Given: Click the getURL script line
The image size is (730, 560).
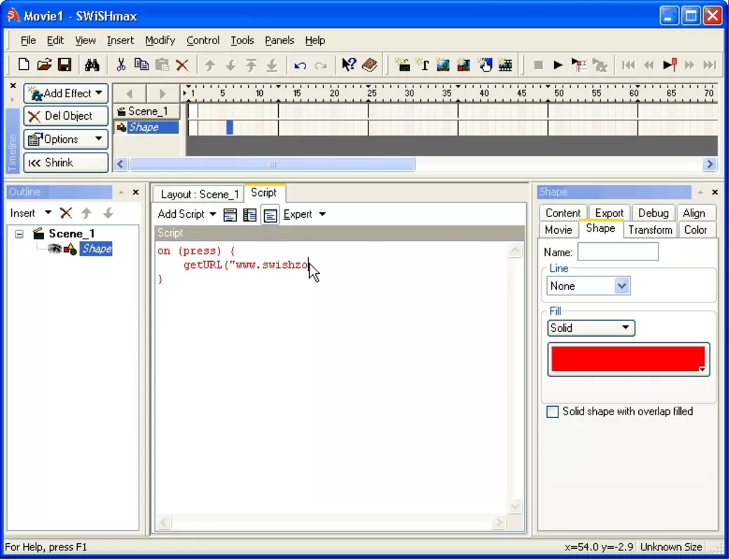Looking at the screenshot, I should pyautogui.click(x=247, y=265).
